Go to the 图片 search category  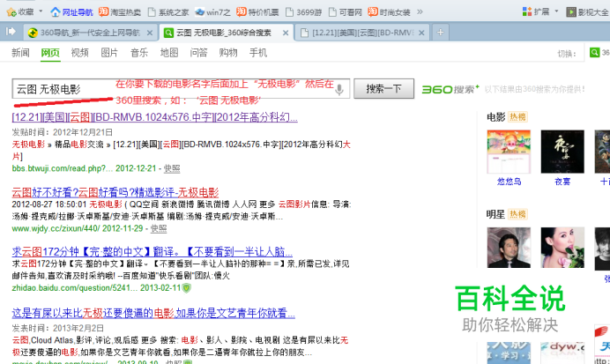(109, 53)
